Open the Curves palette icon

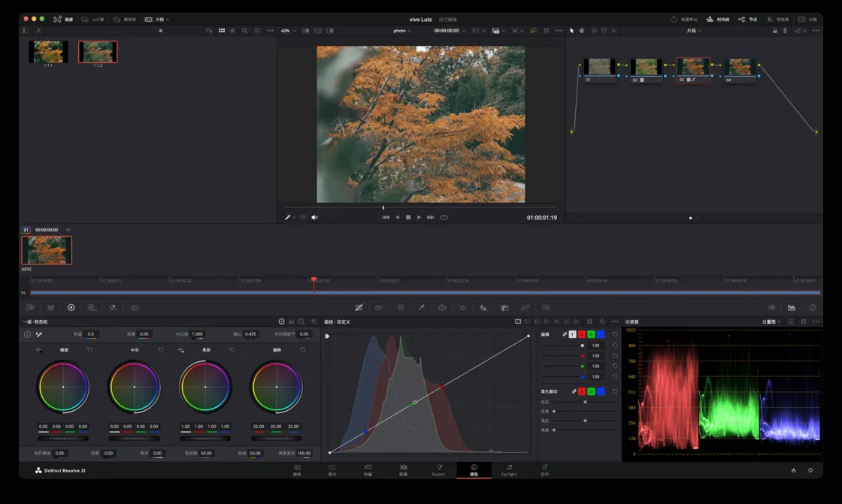(359, 307)
